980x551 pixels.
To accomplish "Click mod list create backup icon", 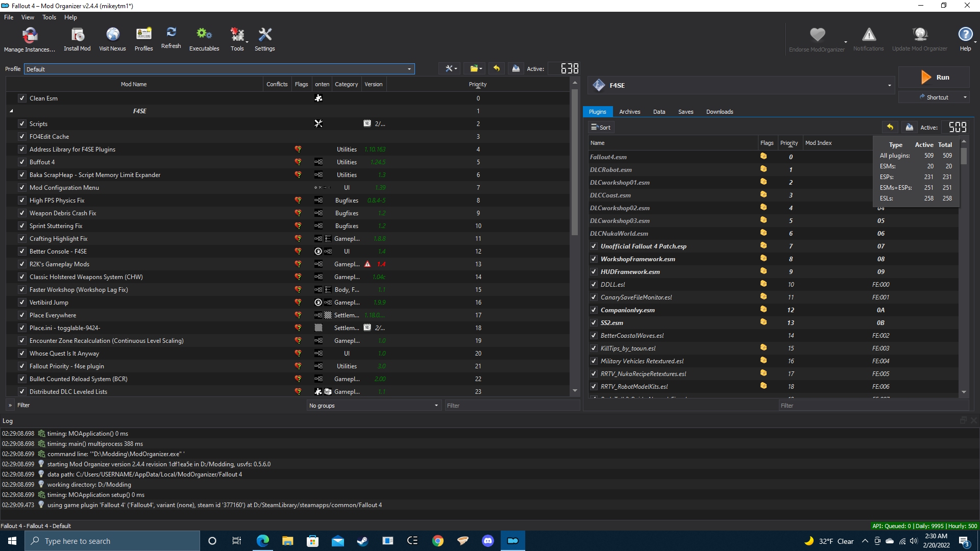I will click(516, 68).
